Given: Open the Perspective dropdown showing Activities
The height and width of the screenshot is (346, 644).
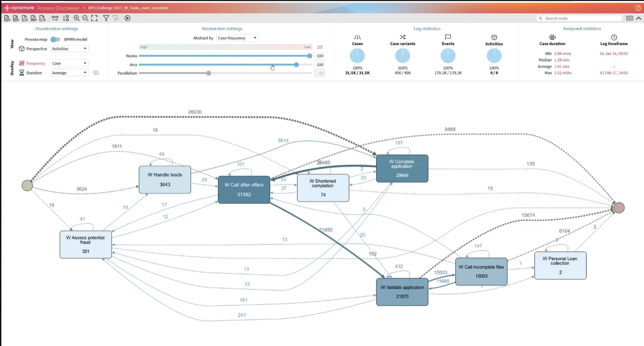Looking at the screenshot, I should tap(69, 49).
